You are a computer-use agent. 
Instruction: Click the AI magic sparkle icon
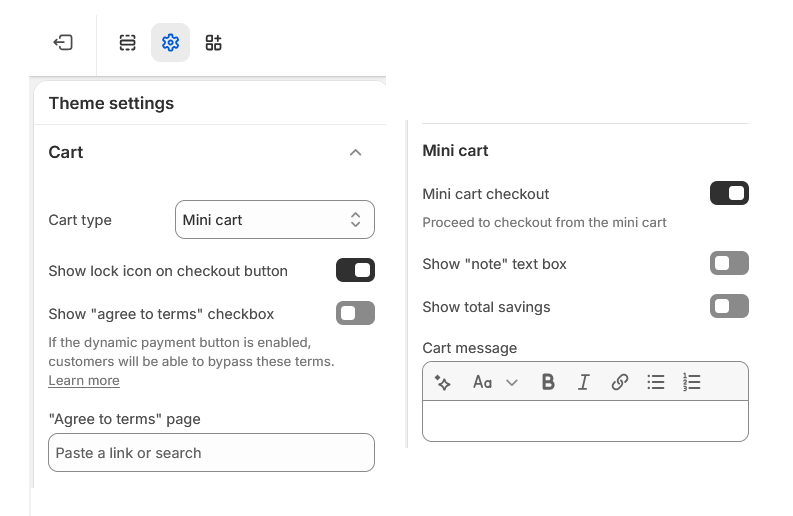[443, 382]
